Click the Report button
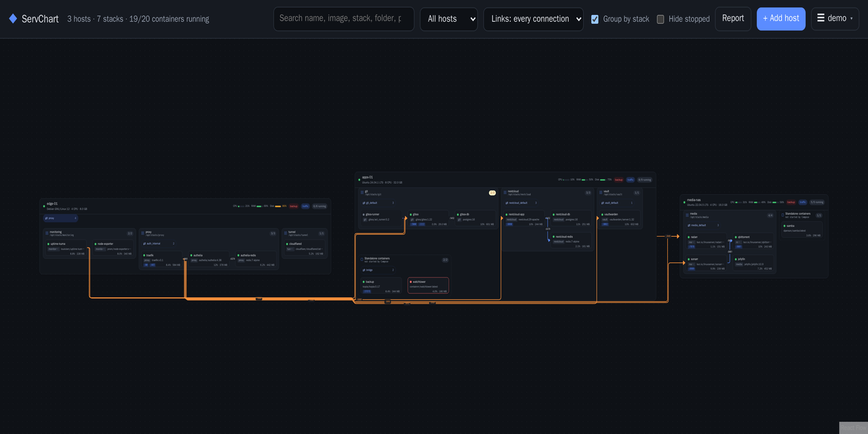868x434 pixels. pyautogui.click(x=733, y=18)
